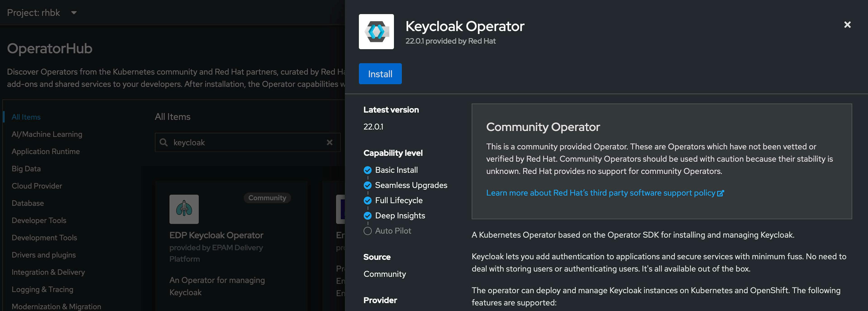
Task: Click the Community badge on EDP card
Action: (x=267, y=198)
